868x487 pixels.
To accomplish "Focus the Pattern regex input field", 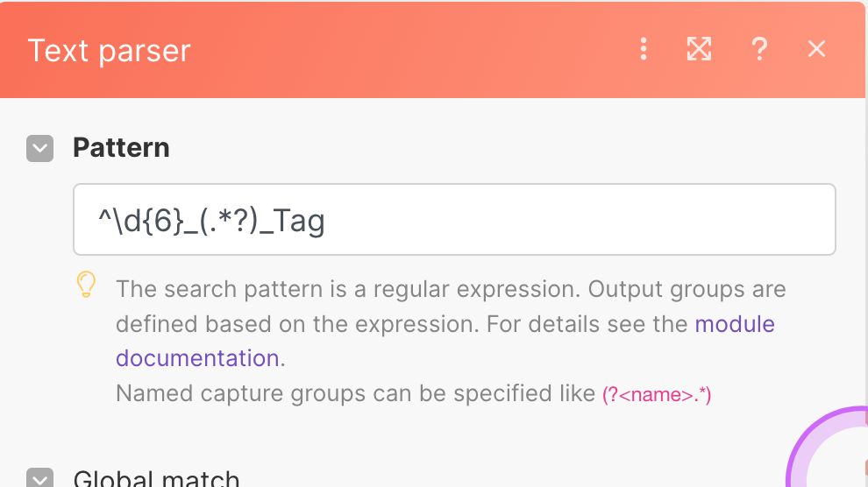I will coord(454,220).
